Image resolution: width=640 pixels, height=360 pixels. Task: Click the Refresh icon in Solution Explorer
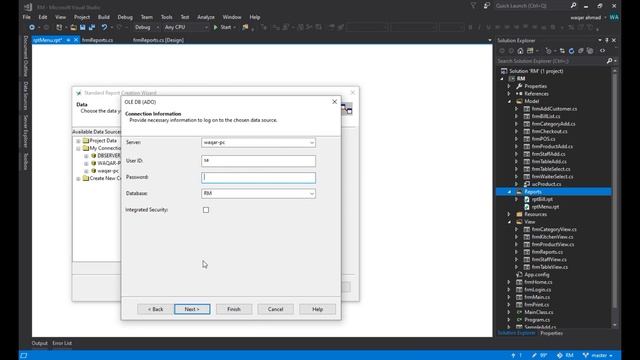coord(571,51)
